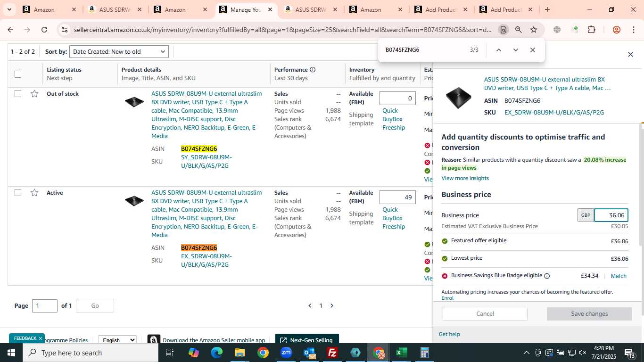Viewport: 644px width, 362px height.
Task: Reload the Seller Central page
Action: pyautogui.click(x=44, y=30)
